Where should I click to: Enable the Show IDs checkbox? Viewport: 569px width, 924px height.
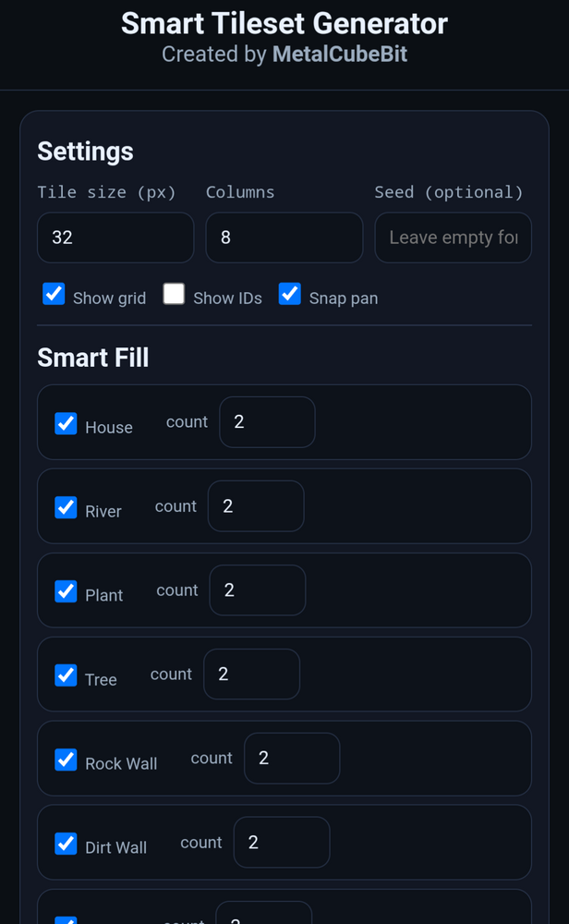click(x=174, y=293)
